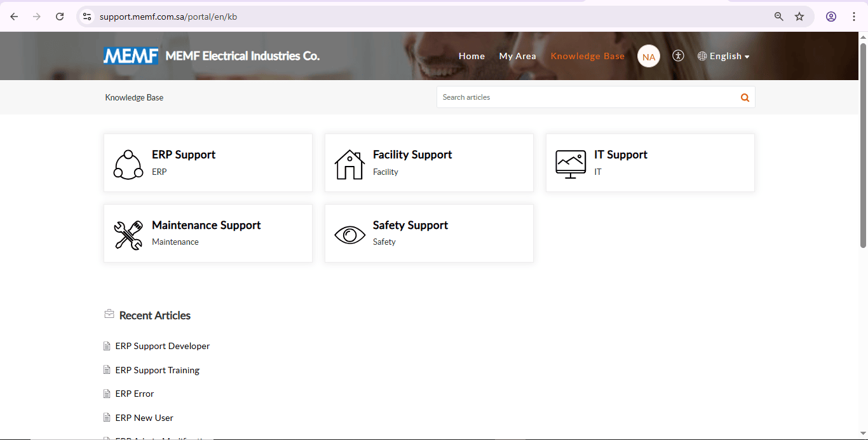
Task: Open the ERP Support Developer article
Action: pos(162,346)
